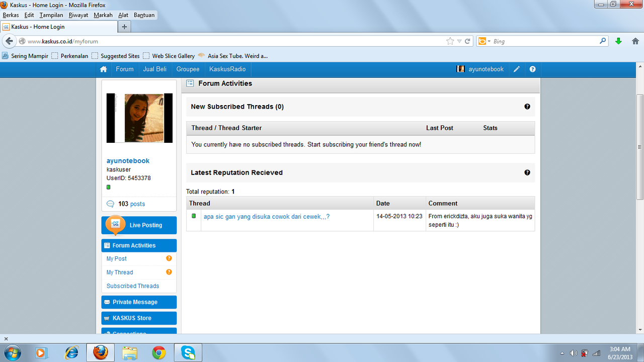The width and height of the screenshot is (644, 362).
Task: Click network signal icon in tray
Action: point(596,353)
